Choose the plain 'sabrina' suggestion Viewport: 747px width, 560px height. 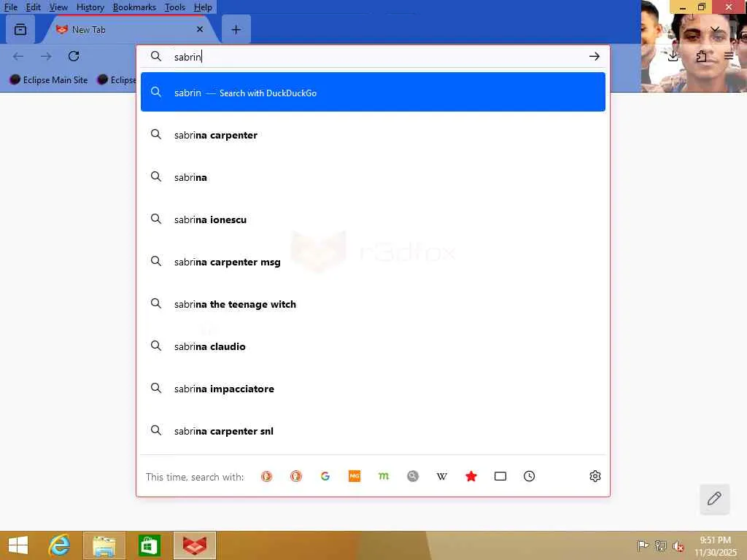(x=373, y=177)
